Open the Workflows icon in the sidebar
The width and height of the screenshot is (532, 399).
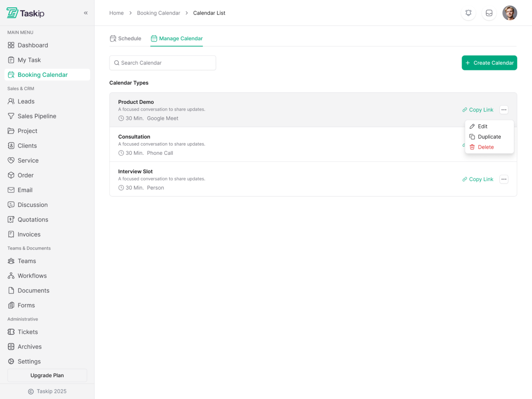click(11, 276)
